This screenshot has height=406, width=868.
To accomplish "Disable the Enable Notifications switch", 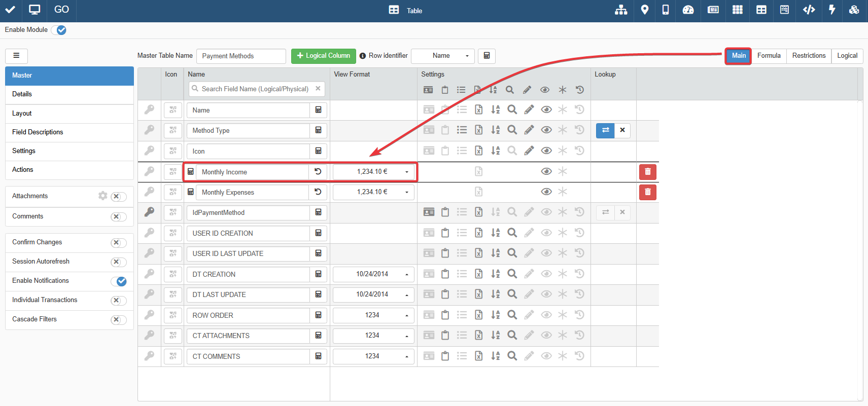I will point(119,281).
